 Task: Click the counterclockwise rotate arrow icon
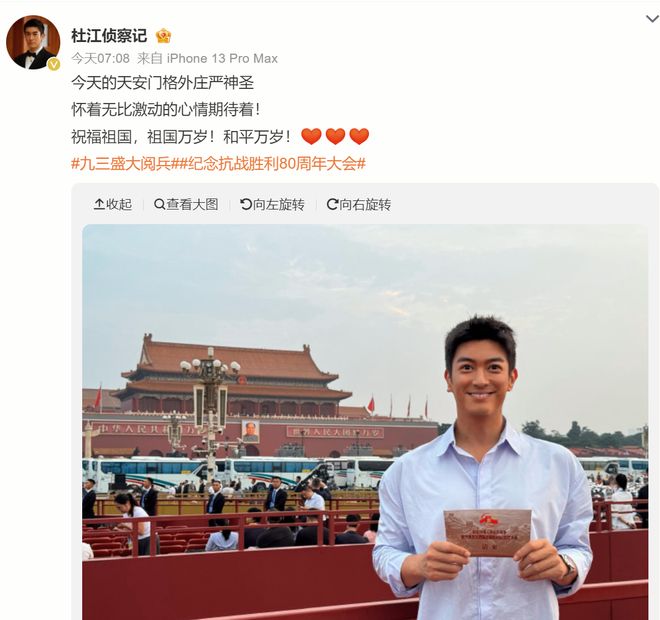[246, 205]
